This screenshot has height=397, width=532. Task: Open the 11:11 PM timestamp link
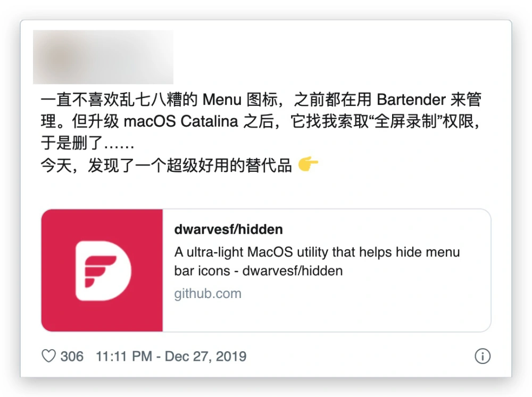point(123,356)
